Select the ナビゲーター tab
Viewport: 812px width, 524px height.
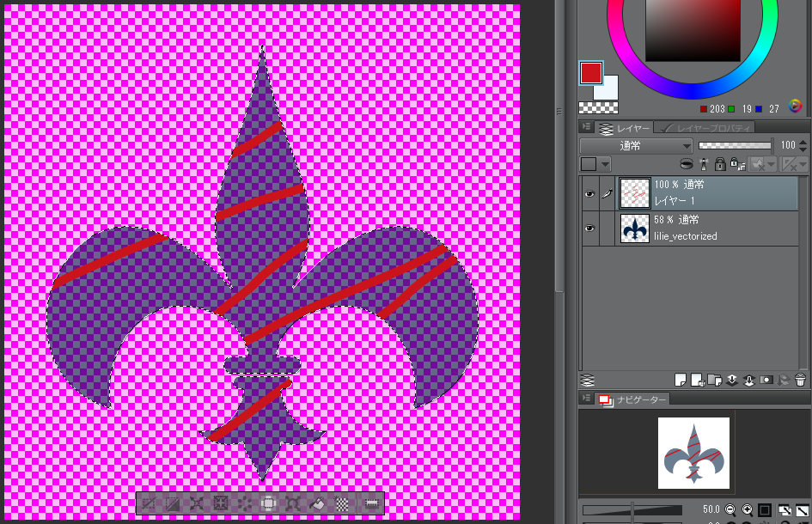point(630,399)
